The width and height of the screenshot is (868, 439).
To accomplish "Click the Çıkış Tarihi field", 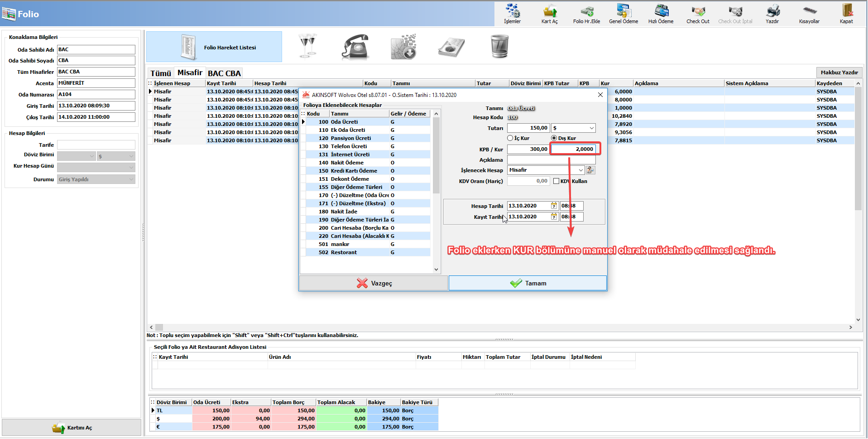I will (96, 117).
